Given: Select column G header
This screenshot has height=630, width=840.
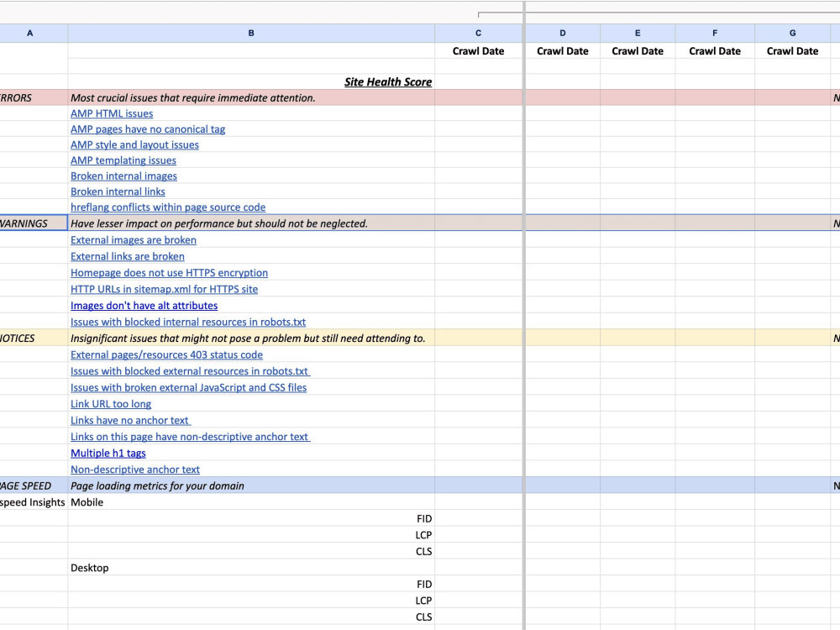Looking at the screenshot, I should coord(792,34).
